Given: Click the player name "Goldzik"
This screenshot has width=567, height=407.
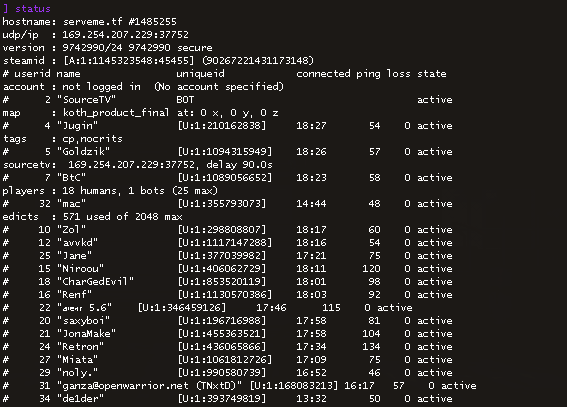Looking at the screenshot, I should click(84, 151).
